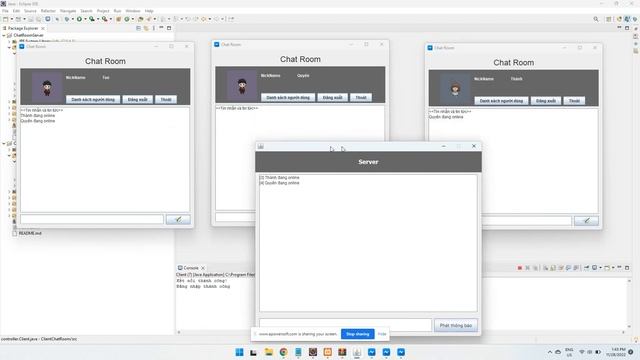Click the Debug toolbar icon in Eclipse
This screenshot has width=640, height=360.
pyautogui.click(x=67, y=19)
